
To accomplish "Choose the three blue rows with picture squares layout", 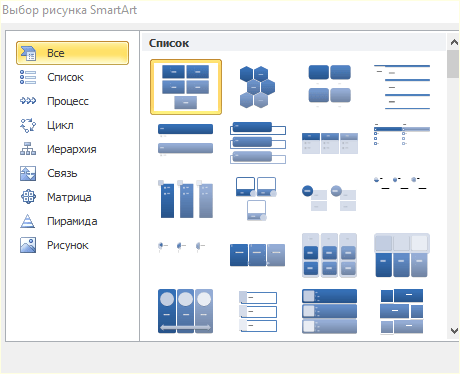I will (x=329, y=311).
